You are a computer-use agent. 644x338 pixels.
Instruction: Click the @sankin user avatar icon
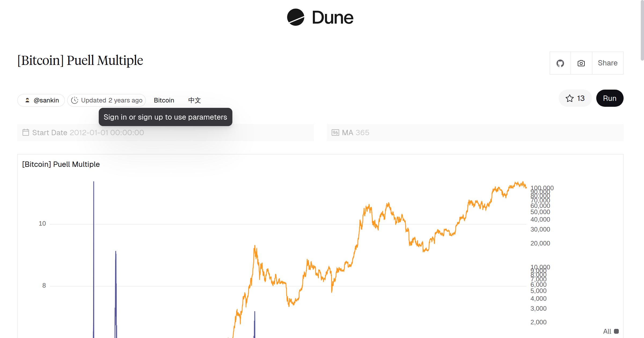28,100
